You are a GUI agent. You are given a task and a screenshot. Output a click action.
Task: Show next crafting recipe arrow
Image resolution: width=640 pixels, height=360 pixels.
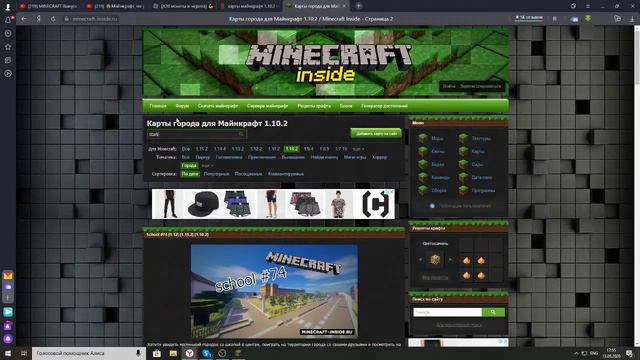pos(450,260)
